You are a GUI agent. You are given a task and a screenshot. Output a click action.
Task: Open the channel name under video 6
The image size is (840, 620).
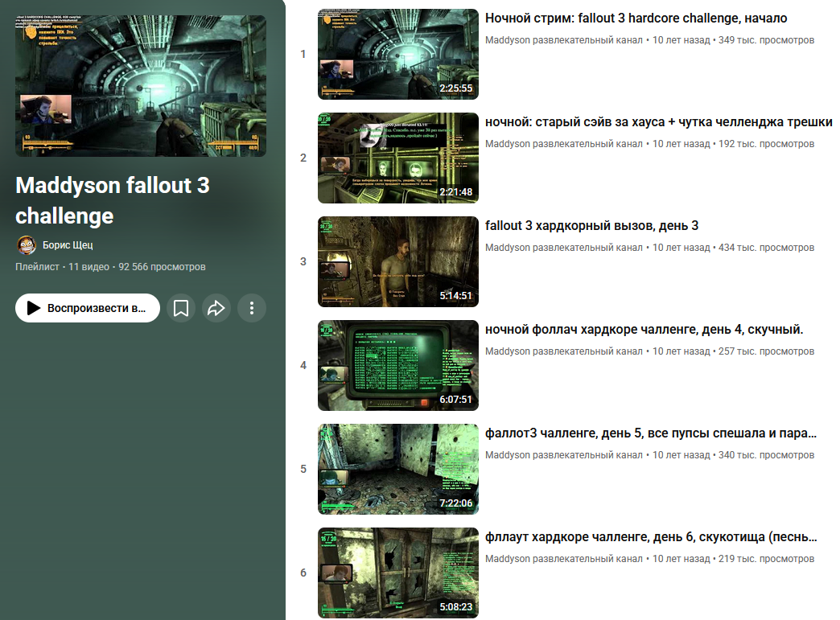pyautogui.click(x=563, y=559)
